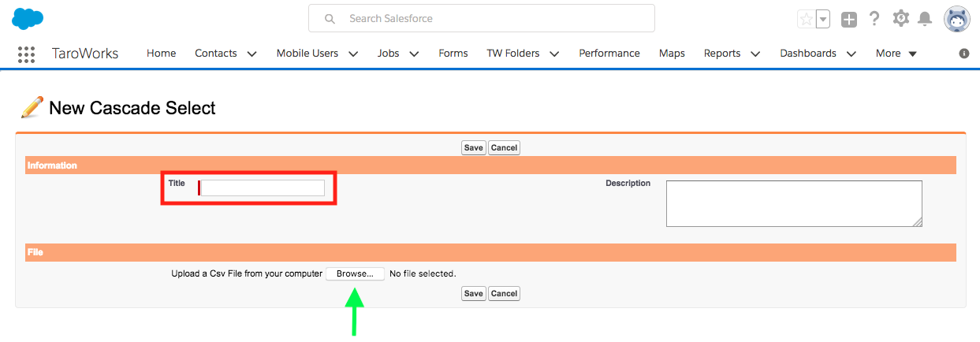This screenshot has width=980, height=342.
Task: Open the setup gear icon
Action: point(900,18)
